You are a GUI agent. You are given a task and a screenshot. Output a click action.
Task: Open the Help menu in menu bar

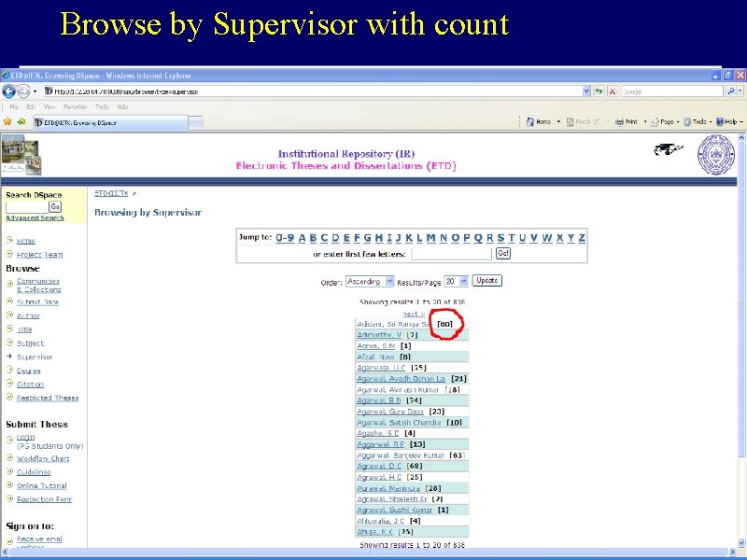click(x=122, y=106)
